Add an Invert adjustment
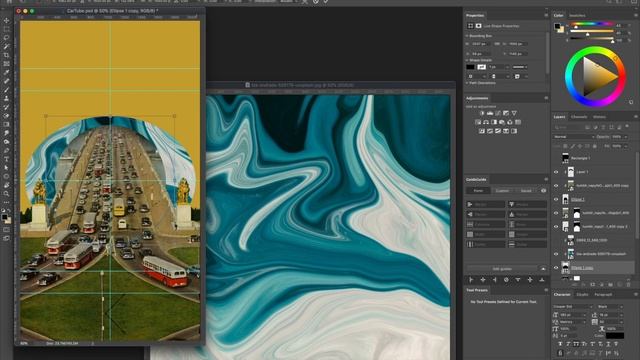Viewport: 640px width, 360px height. (482, 131)
